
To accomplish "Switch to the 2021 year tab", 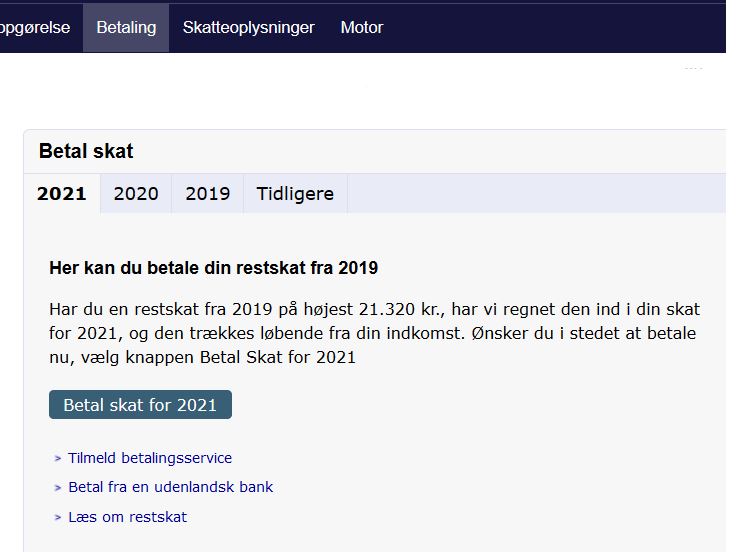I will 62,194.
